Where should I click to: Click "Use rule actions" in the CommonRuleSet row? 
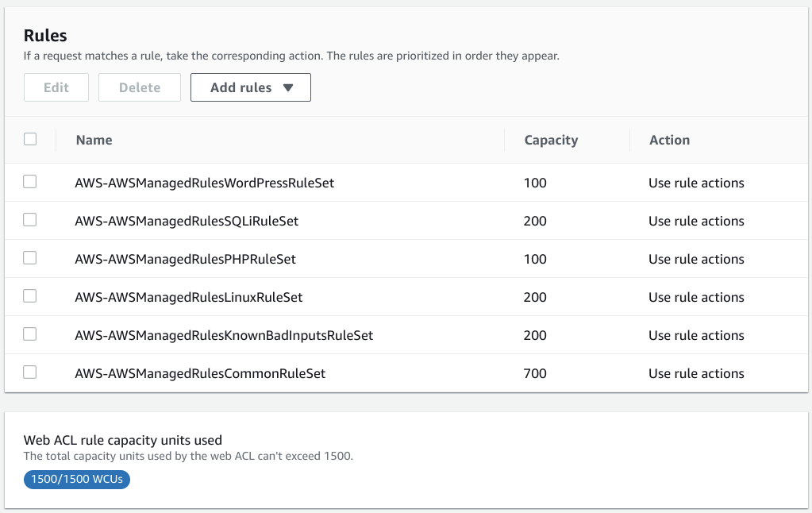pos(696,373)
